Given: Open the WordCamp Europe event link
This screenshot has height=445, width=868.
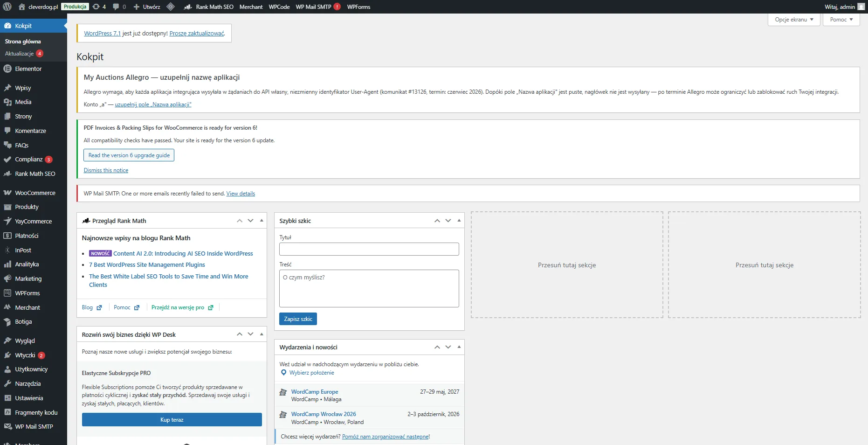Looking at the screenshot, I should 315,392.
